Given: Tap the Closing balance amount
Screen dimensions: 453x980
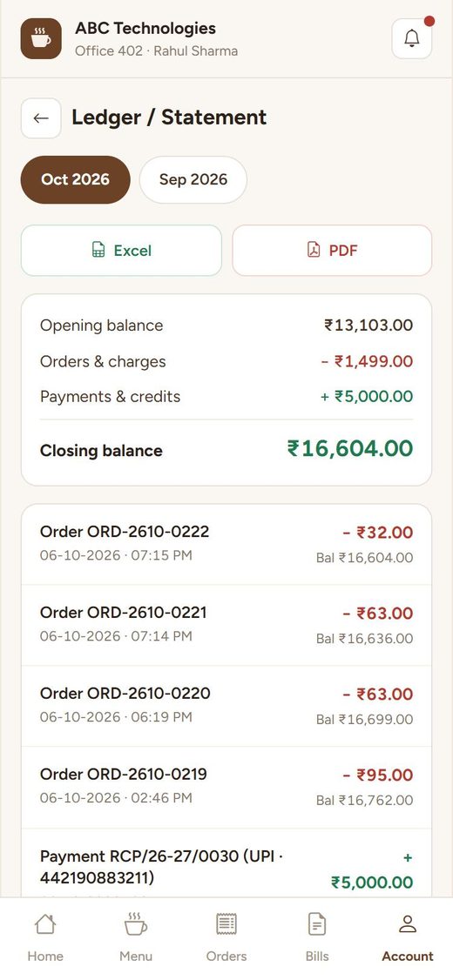Looking at the screenshot, I should point(350,449).
